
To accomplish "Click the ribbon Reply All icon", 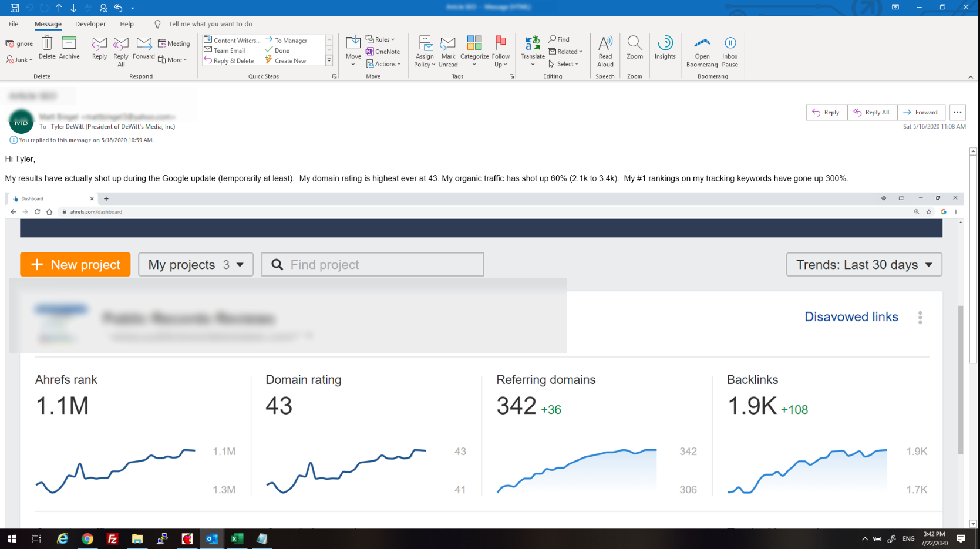I will (121, 52).
